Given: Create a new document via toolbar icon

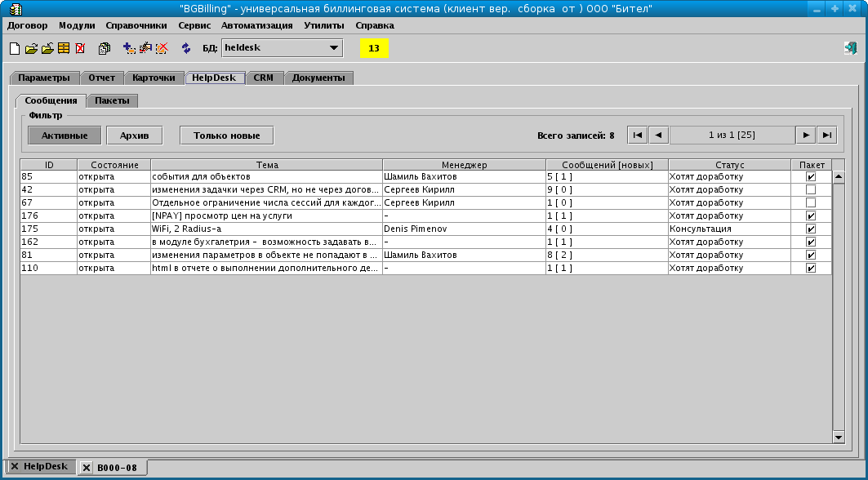Looking at the screenshot, I should pyautogui.click(x=14, y=48).
